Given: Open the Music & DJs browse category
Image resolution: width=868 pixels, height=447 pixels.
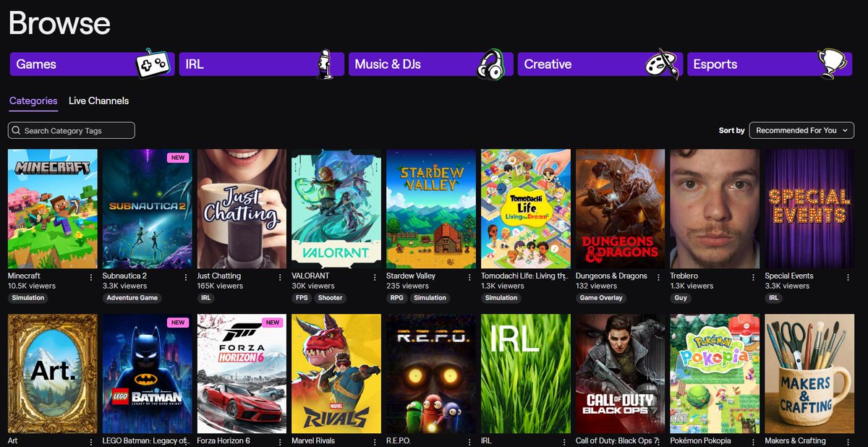Looking at the screenshot, I should 431,64.
